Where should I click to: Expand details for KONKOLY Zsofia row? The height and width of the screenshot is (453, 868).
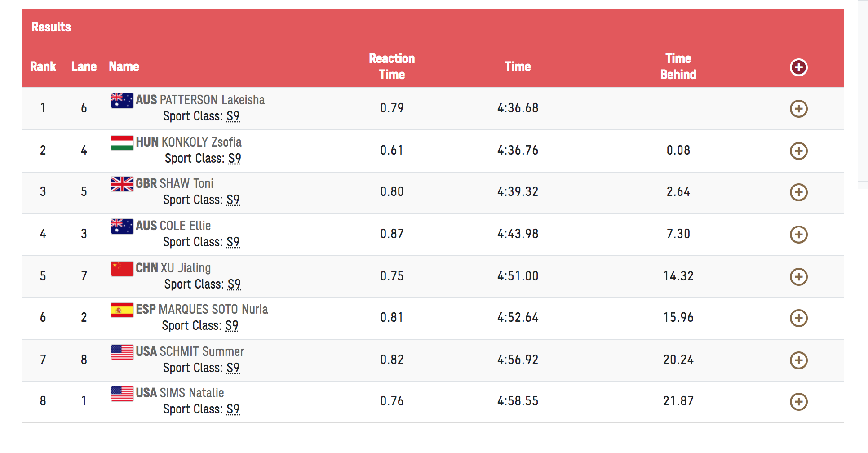[x=798, y=151]
